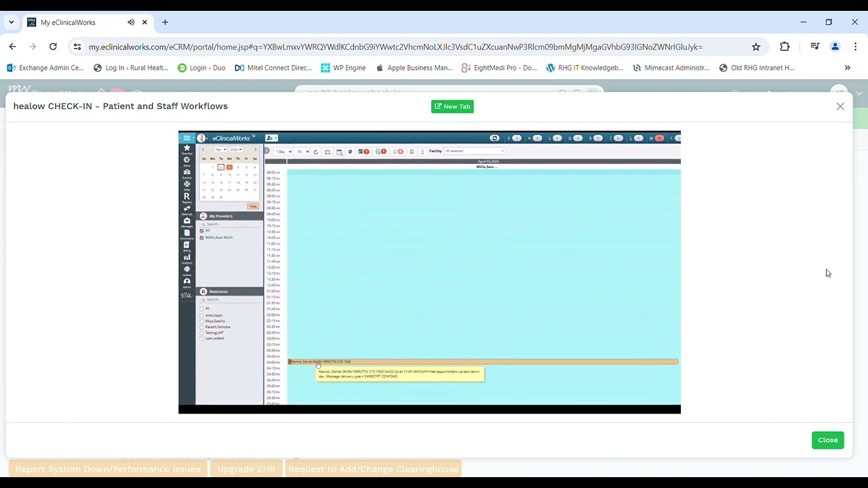Image resolution: width=868 pixels, height=488 pixels.
Task: Click the sync icon in top bar
Action: 494,138
